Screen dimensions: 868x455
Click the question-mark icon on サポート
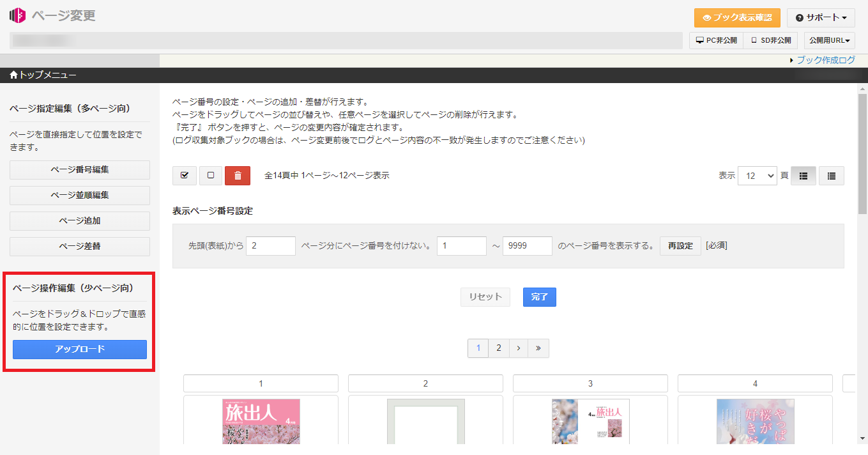pyautogui.click(x=801, y=17)
